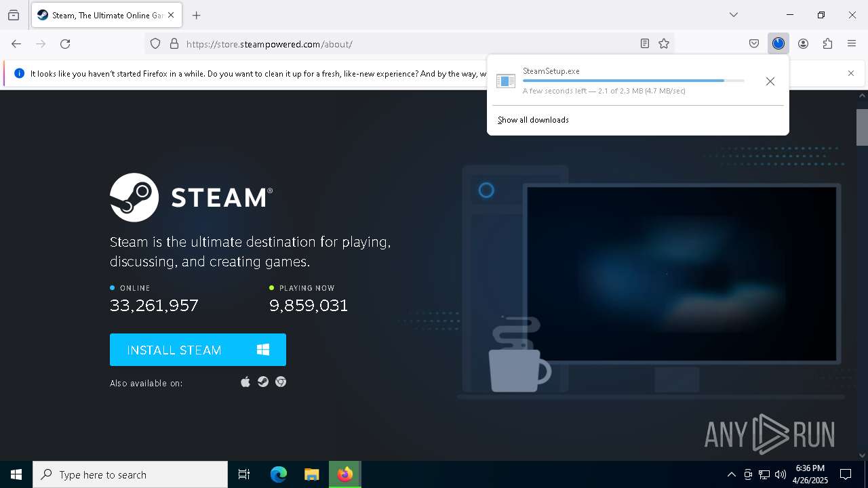Open Firefox View recent browsing icon
The height and width of the screenshot is (488, 868).
coord(14,15)
